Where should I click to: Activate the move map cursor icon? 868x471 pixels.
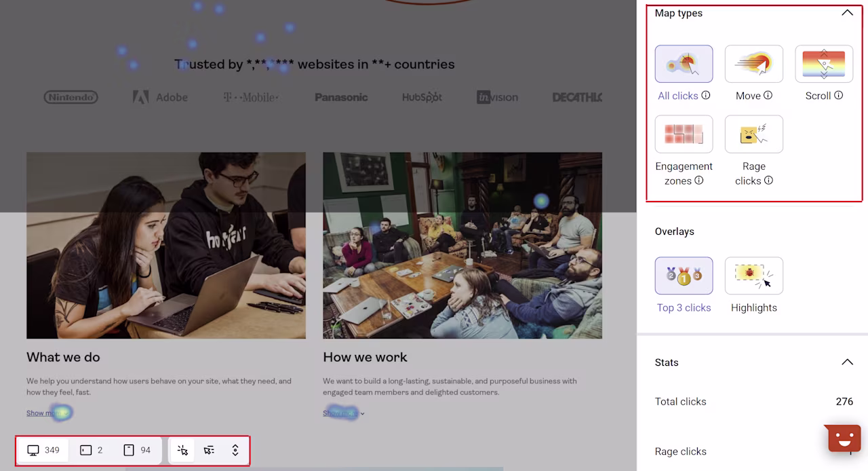coord(209,450)
